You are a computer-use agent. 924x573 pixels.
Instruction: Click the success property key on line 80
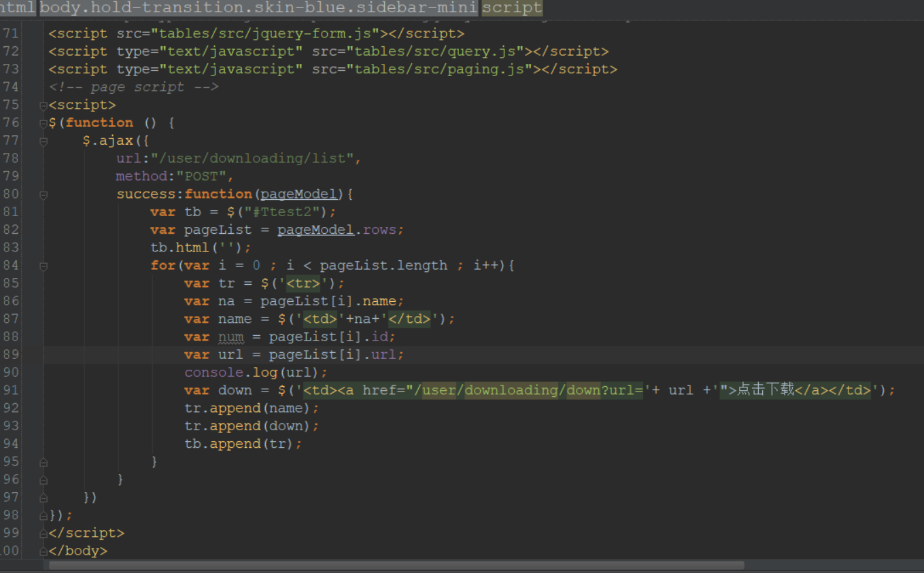click(x=146, y=194)
